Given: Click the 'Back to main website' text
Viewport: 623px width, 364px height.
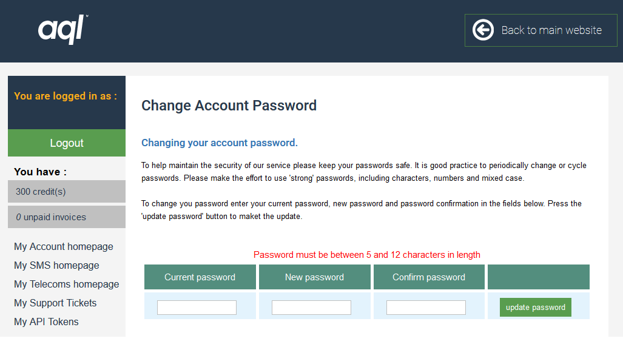Looking at the screenshot, I should click(551, 30).
